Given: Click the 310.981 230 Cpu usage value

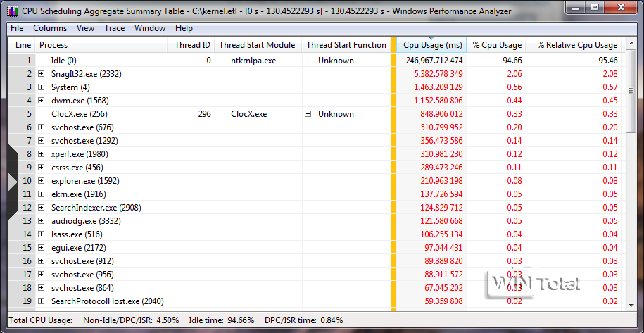Looking at the screenshot, I should coord(441,154).
